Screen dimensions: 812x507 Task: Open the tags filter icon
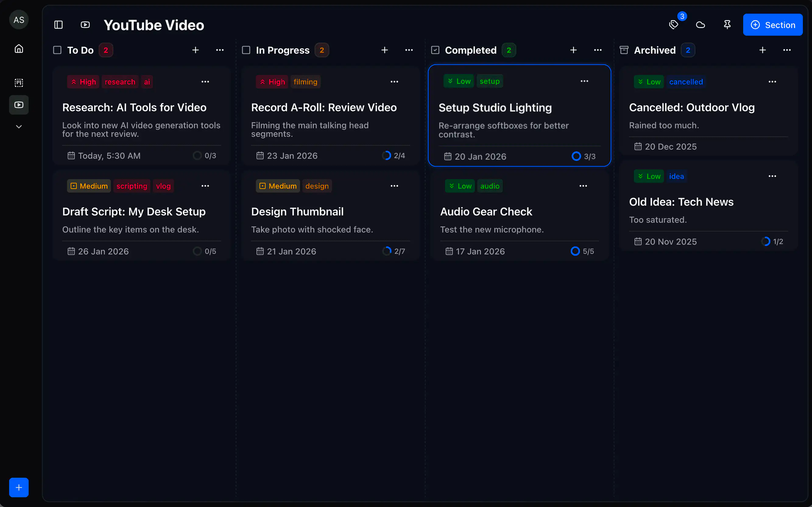tap(674, 25)
